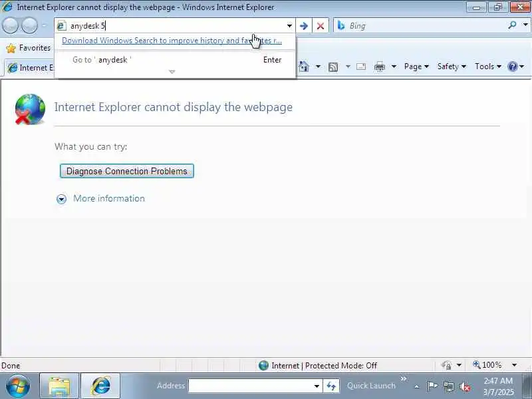The width and height of the screenshot is (532, 399).
Task: Open the Help question mark menu
Action: pos(516,66)
